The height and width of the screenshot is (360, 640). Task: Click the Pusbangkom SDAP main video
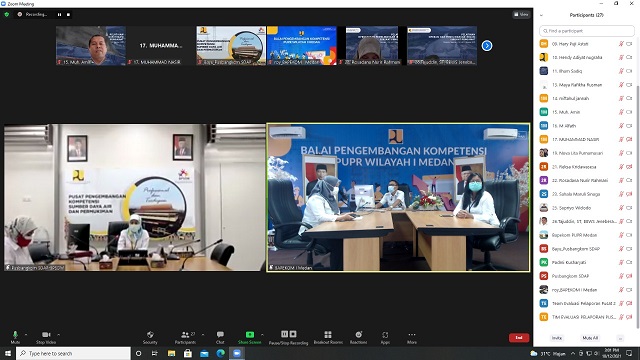pyautogui.click(x=135, y=198)
